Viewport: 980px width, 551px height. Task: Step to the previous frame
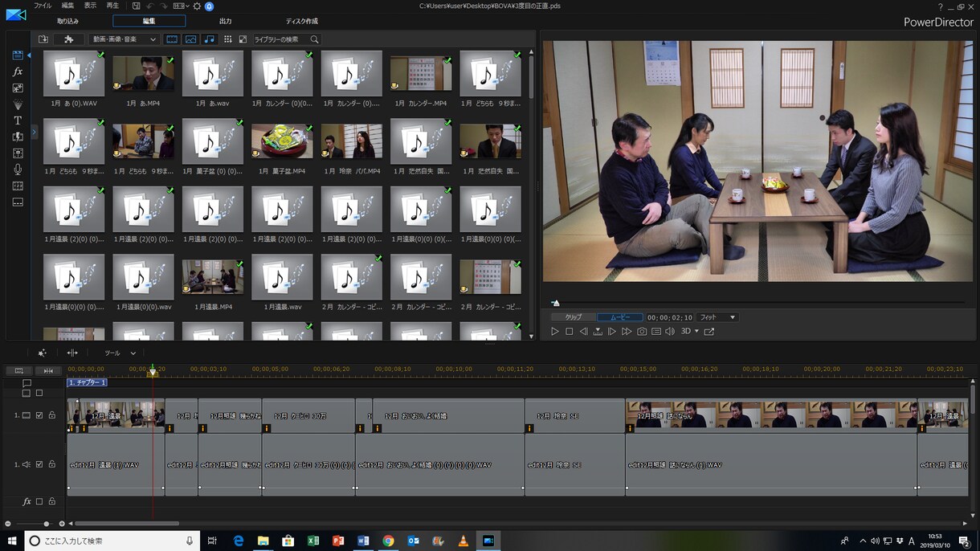coord(584,331)
